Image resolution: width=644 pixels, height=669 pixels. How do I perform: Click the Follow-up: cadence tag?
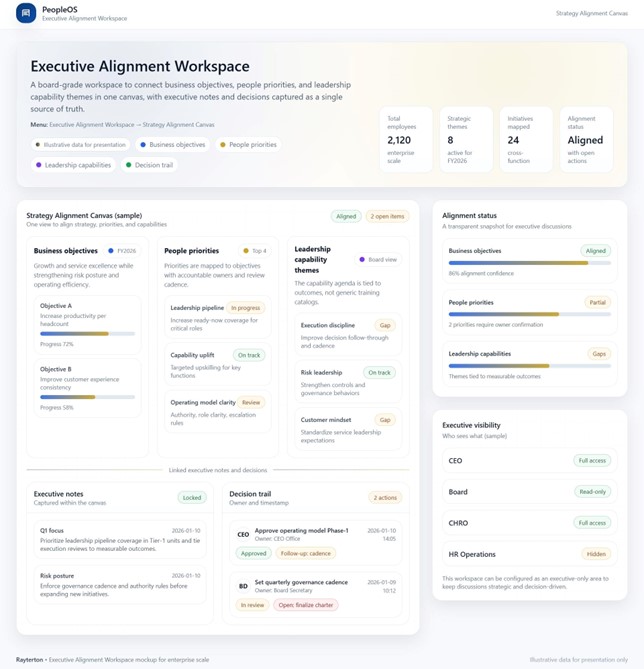(x=306, y=553)
